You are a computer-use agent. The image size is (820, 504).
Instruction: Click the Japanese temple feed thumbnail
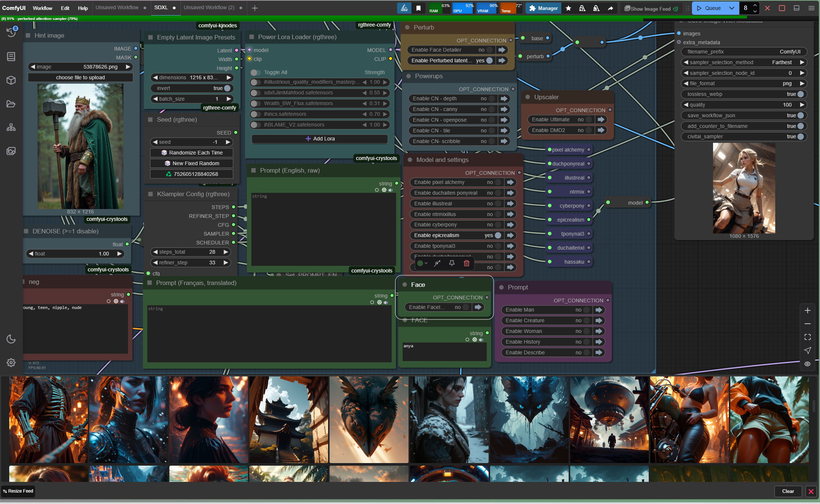(289, 420)
